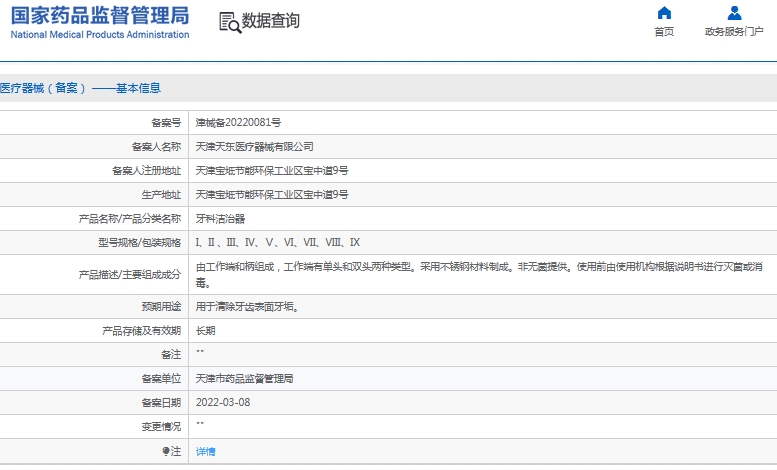Click the 数据查询 magnifier document icon
The image size is (777, 470).
point(229,22)
